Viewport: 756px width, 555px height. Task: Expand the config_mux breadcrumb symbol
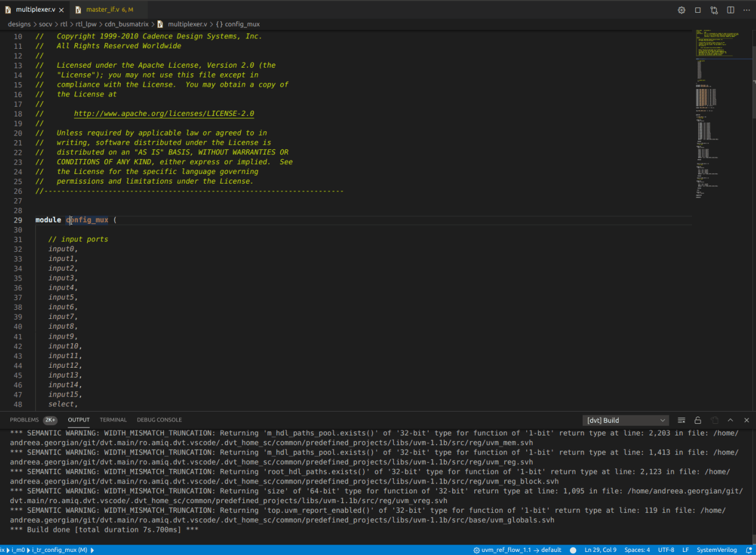click(x=238, y=24)
